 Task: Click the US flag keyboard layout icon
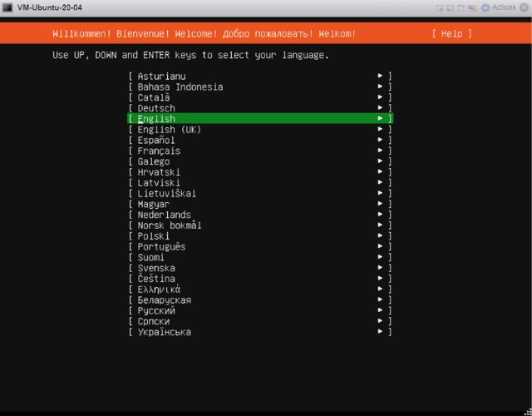coord(471,7)
